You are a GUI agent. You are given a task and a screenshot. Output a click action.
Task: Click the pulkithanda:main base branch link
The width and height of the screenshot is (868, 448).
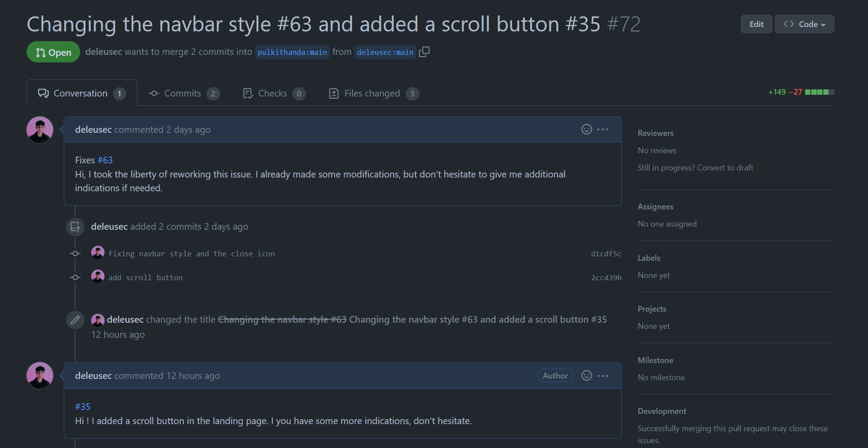click(292, 52)
